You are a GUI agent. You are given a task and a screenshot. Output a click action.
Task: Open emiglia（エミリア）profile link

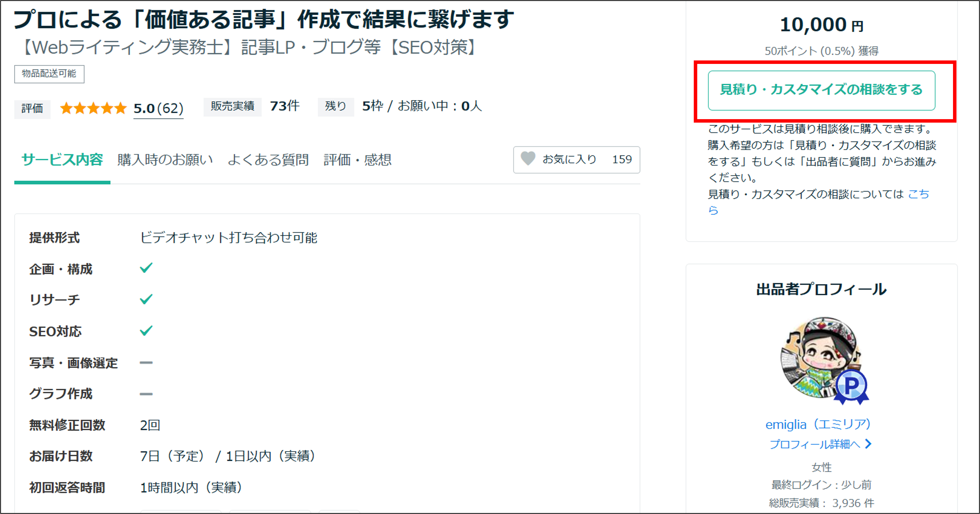point(818,424)
